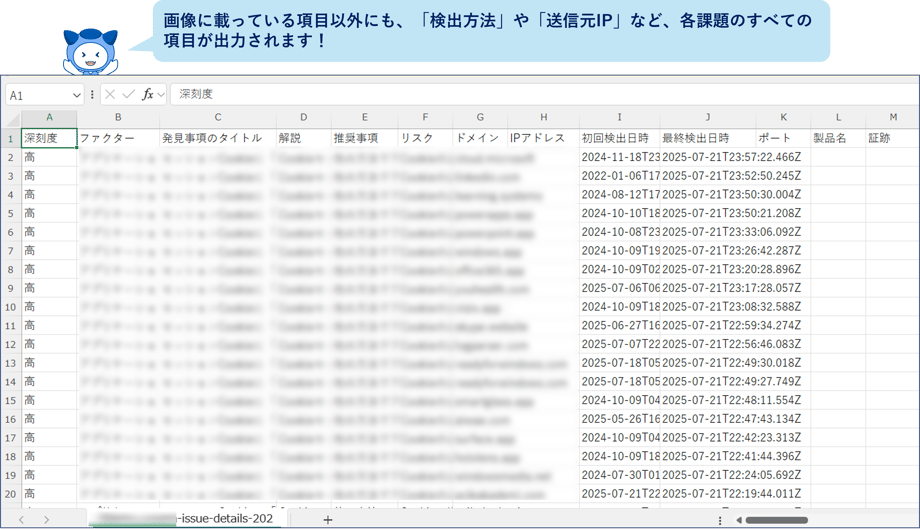Click the 推奨事項 header cell
920x529 pixels.
(x=364, y=138)
